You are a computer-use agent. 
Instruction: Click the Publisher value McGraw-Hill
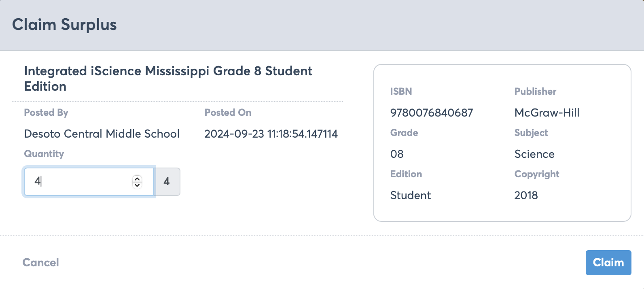coord(547,113)
